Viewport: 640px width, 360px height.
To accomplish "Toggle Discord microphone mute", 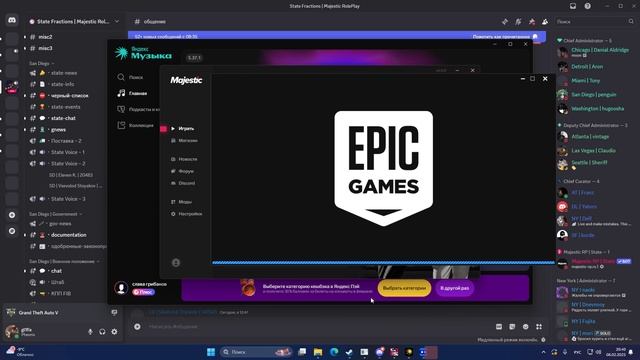I will (90, 332).
